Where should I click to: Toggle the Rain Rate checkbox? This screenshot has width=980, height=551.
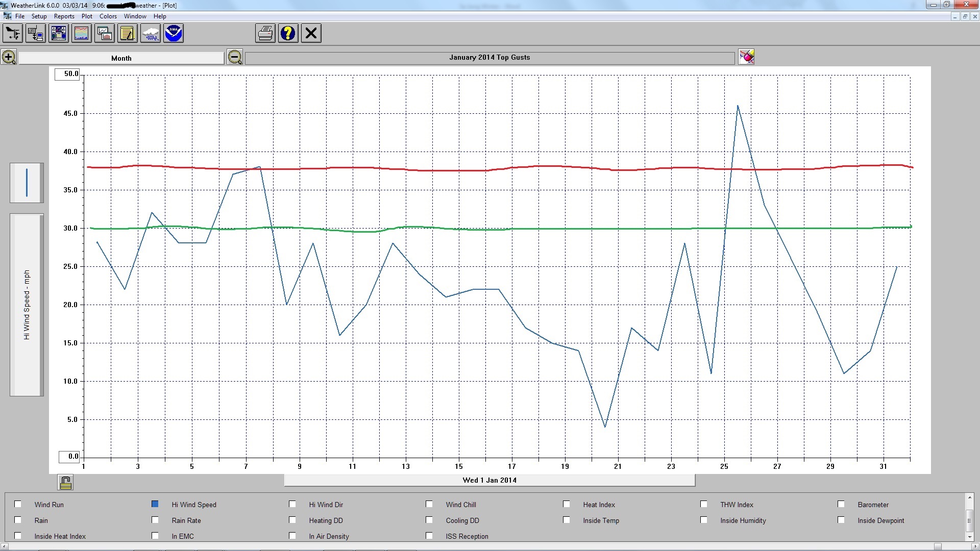155,520
